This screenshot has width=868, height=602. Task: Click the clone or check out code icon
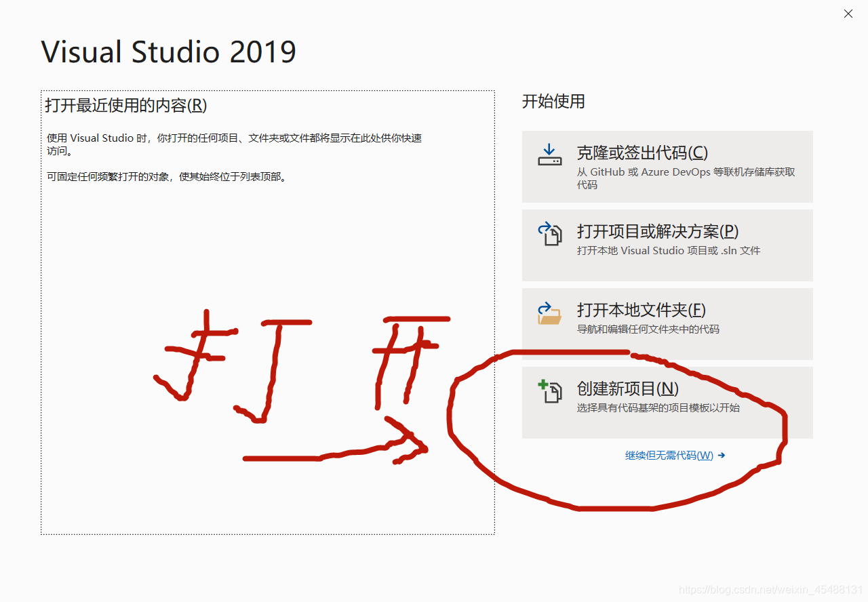[550, 155]
